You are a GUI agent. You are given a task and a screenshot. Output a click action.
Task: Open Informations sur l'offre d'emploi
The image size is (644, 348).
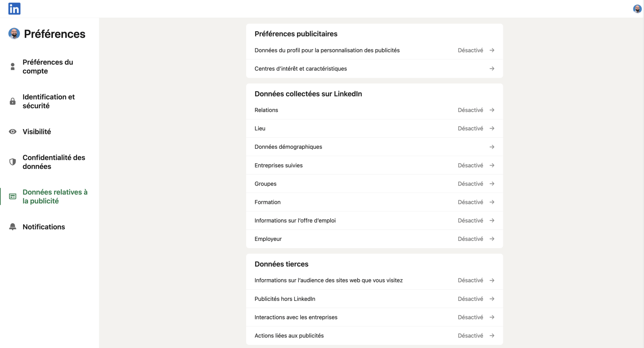pyautogui.click(x=375, y=221)
